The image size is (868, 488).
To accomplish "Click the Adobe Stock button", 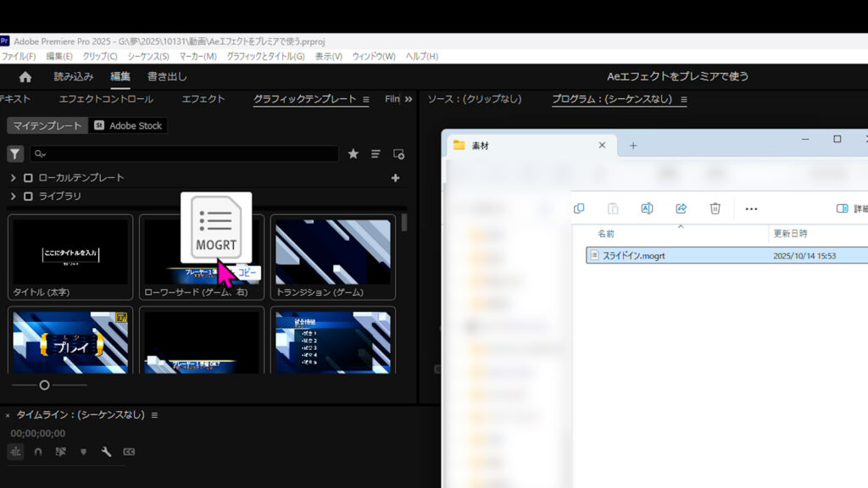I will tap(128, 125).
